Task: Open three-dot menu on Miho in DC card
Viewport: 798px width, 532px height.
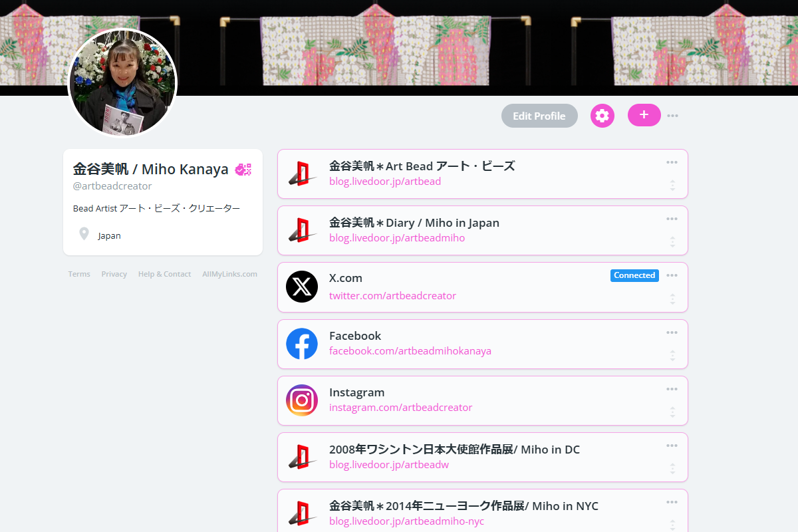Action: point(672,446)
